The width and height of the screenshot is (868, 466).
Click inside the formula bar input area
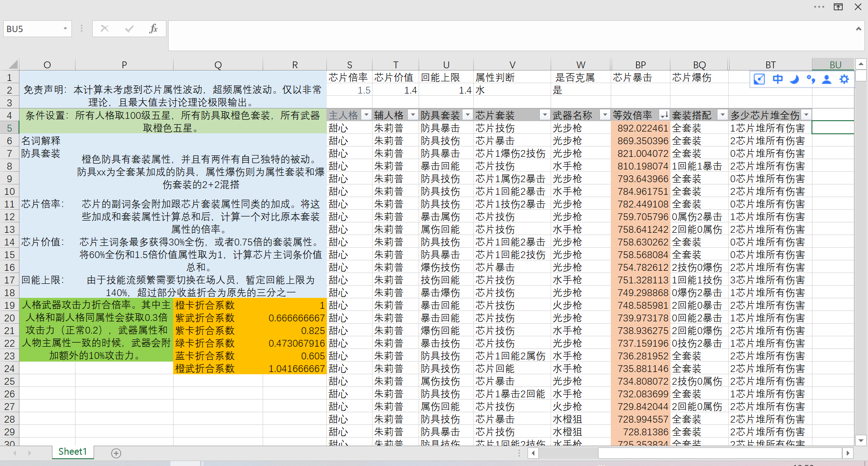511,35
